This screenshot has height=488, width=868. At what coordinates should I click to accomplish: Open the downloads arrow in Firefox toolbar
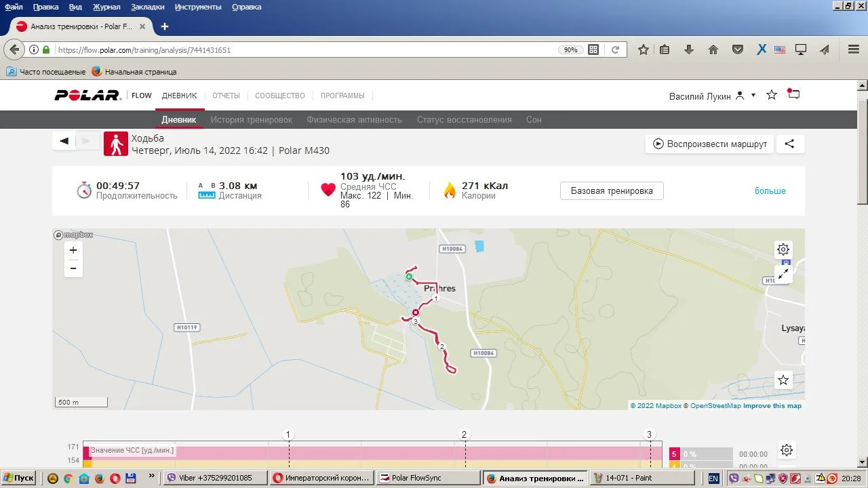[x=689, y=49]
